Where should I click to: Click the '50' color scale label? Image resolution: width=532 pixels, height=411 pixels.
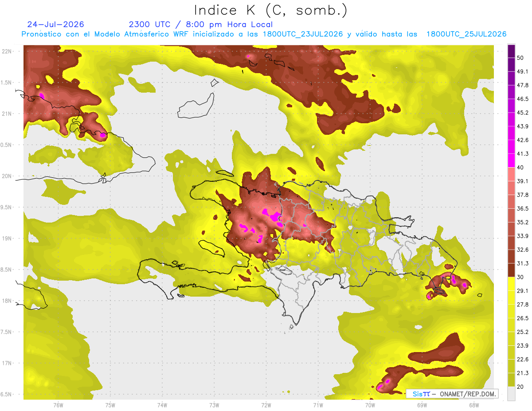[521, 58]
